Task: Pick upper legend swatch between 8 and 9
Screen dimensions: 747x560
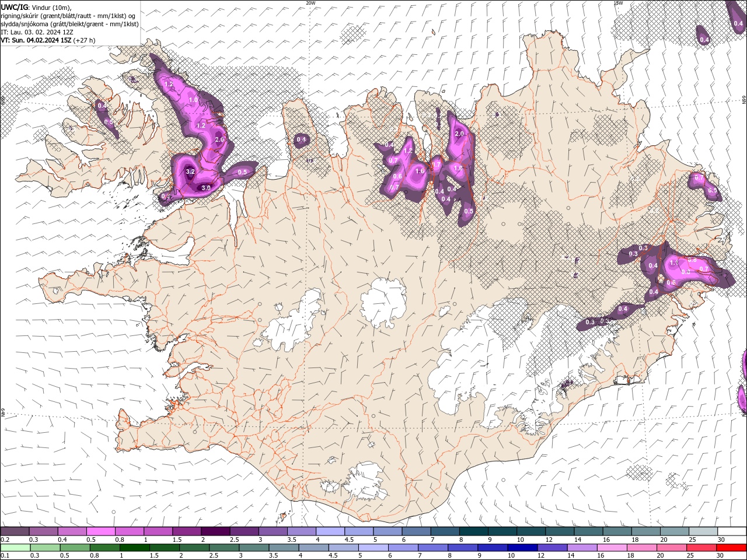Action: (x=474, y=531)
